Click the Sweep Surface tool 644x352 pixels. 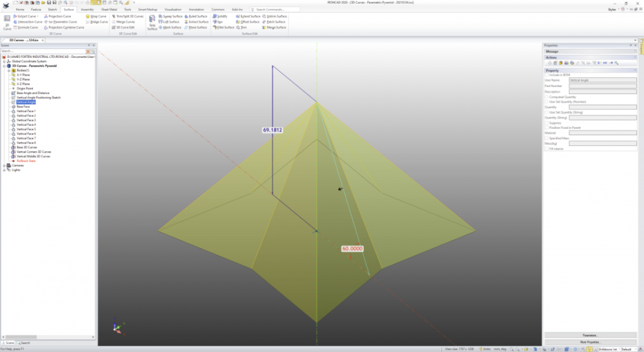tap(171, 17)
